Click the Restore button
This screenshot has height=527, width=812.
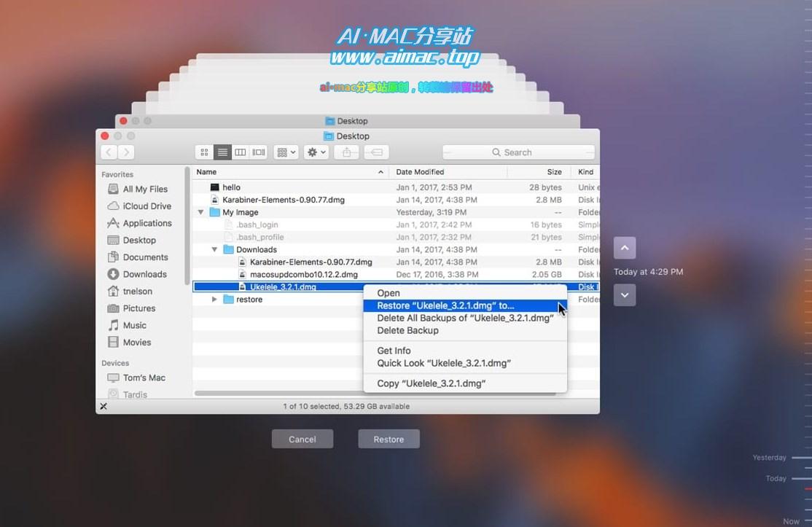tap(389, 439)
